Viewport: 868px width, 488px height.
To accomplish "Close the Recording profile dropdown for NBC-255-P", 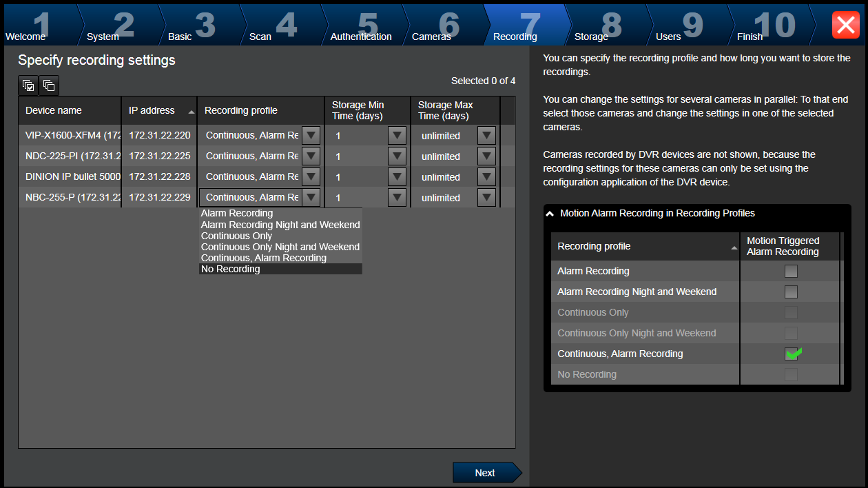I will point(311,197).
